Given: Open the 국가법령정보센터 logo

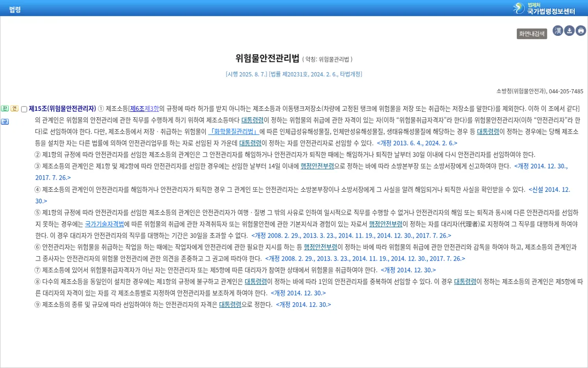Looking at the screenshot, I should [543, 8].
